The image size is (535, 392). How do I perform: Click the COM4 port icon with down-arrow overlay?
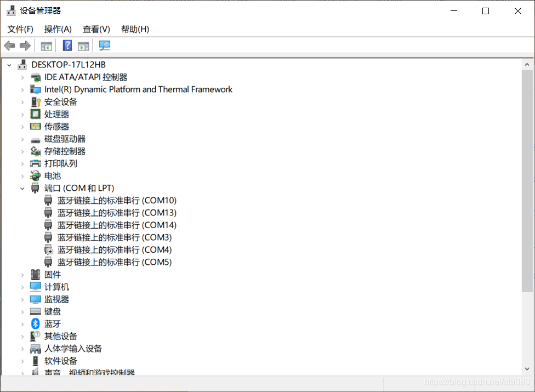pyautogui.click(x=48, y=250)
